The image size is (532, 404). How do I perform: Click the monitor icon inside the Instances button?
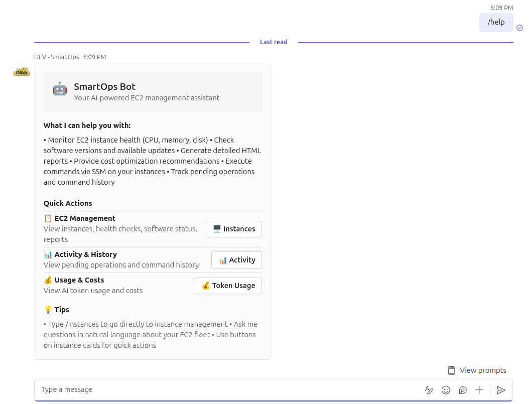(x=217, y=229)
